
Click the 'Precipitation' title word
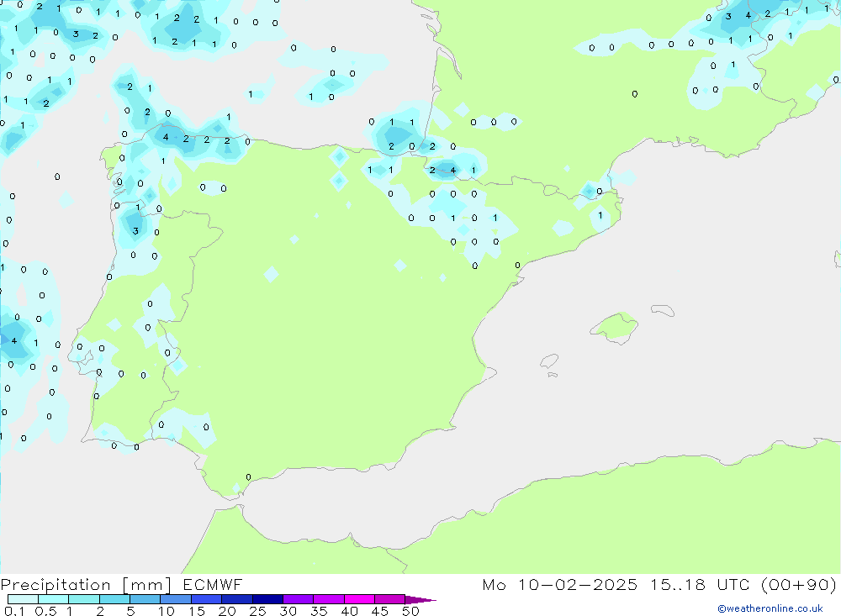click(x=56, y=585)
